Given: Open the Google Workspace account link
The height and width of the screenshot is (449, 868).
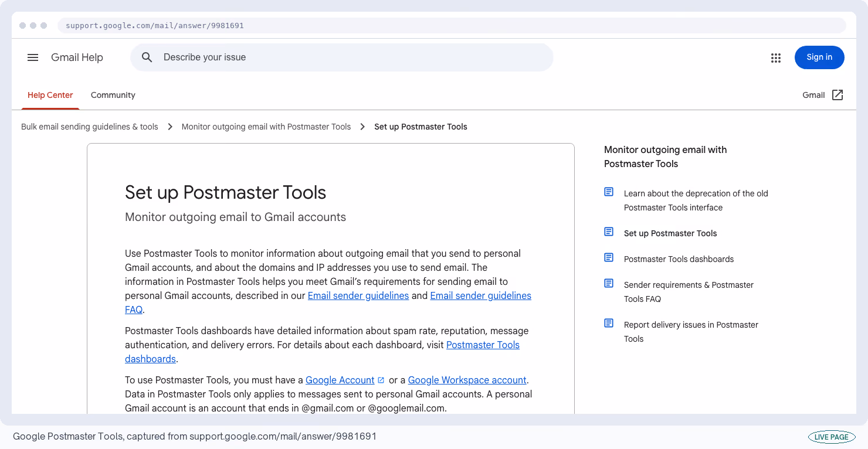Looking at the screenshot, I should 467,380.
